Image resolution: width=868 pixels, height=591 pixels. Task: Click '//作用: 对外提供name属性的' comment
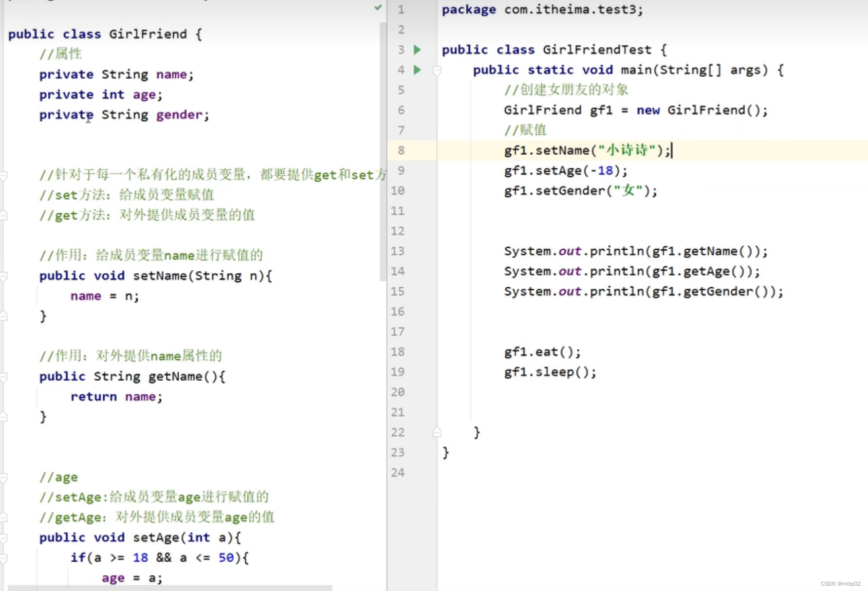coord(130,356)
